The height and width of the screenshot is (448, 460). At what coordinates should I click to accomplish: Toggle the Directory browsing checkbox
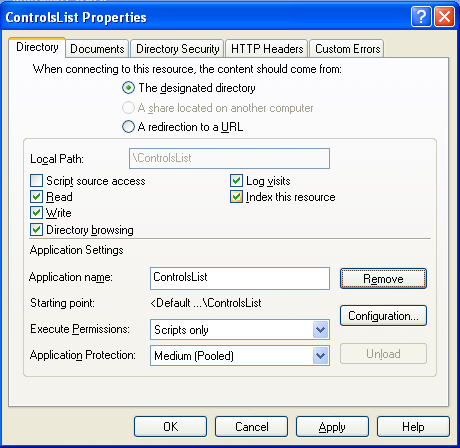36,230
